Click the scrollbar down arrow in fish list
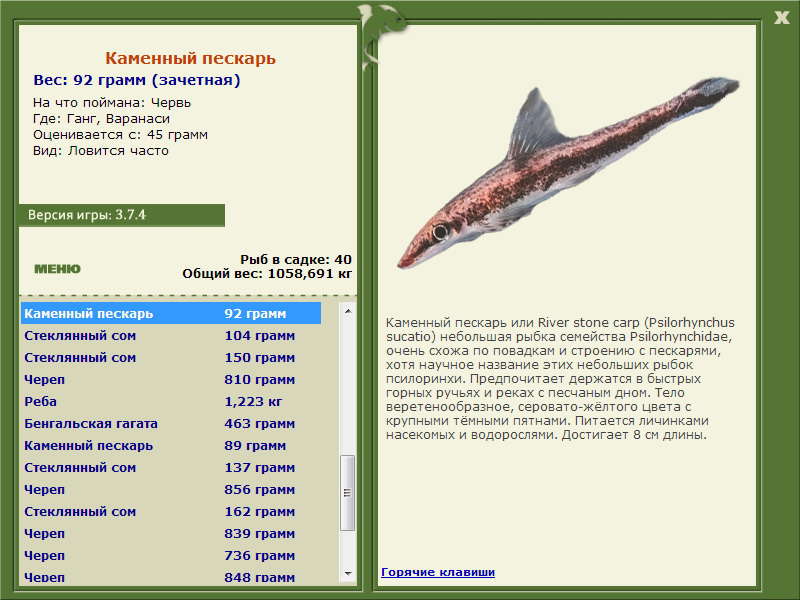This screenshot has height=600, width=800. (x=348, y=573)
